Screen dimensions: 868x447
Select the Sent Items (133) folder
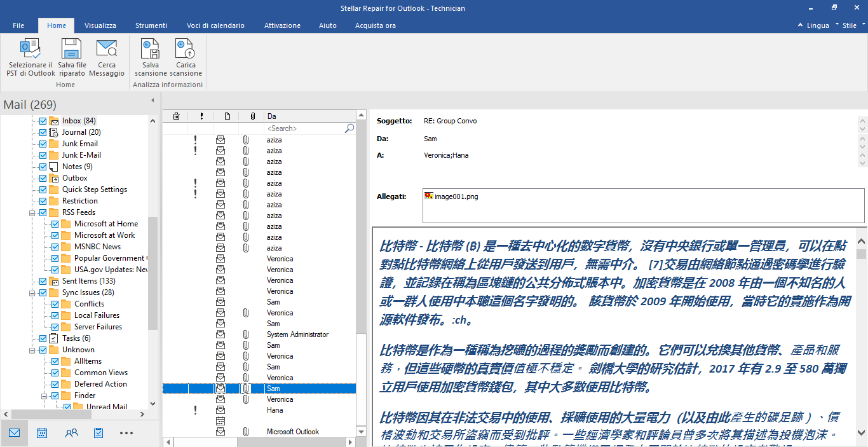[x=89, y=281]
